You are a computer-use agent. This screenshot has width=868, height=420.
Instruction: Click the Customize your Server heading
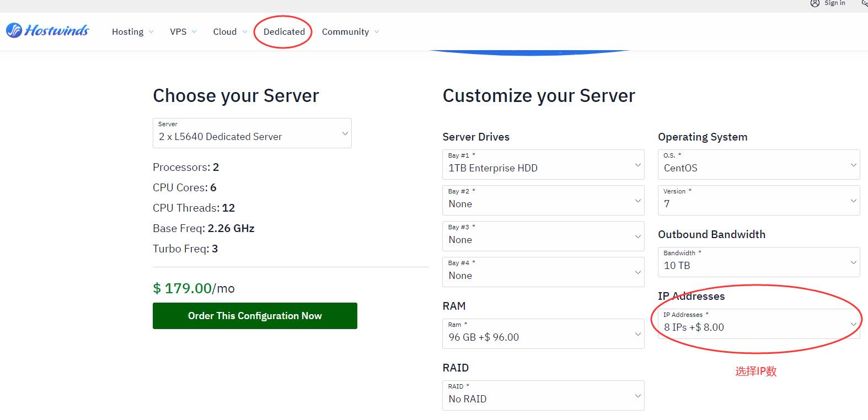click(539, 96)
